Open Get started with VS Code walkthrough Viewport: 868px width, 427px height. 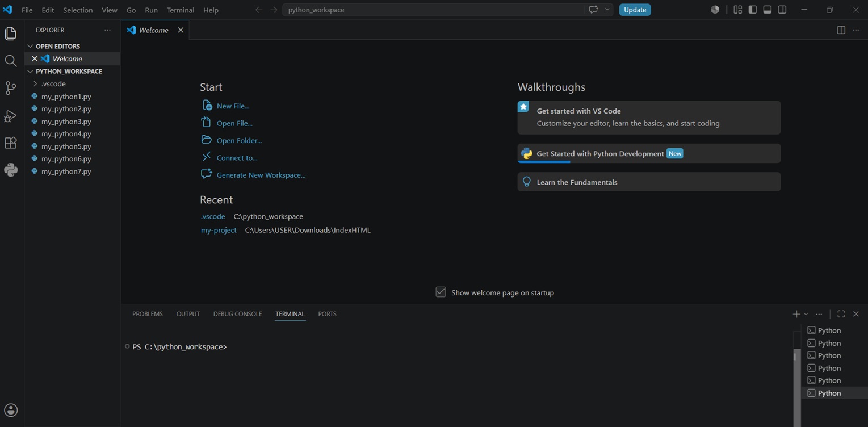tap(649, 118)
